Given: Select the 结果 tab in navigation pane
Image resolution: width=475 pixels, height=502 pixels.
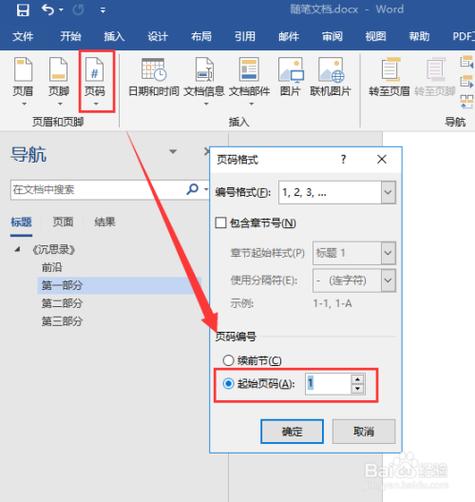Looking at the screenshot, I should tap(105, 222).
